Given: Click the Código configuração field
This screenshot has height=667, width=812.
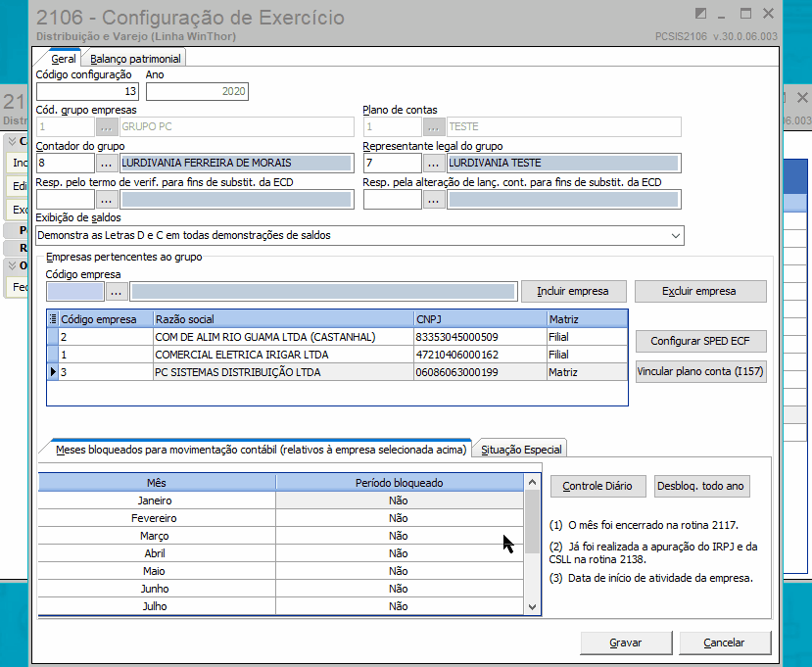Looking at the screenshot, I should click(87, 92).
